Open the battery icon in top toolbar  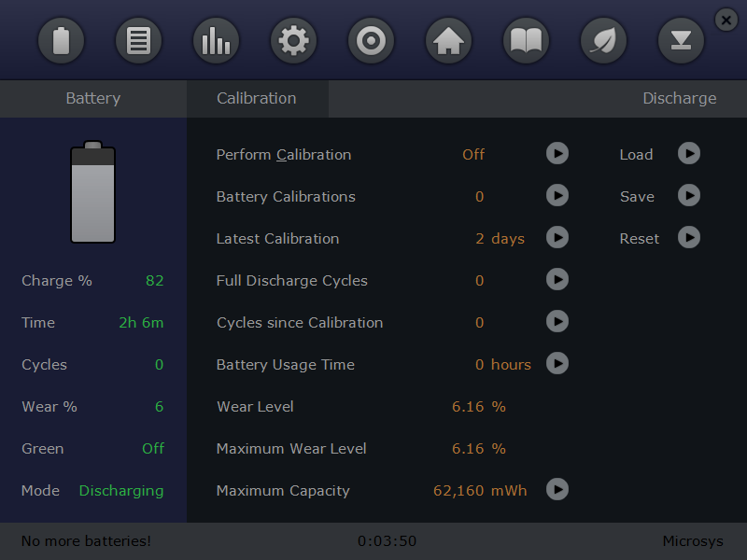(61, 40)
